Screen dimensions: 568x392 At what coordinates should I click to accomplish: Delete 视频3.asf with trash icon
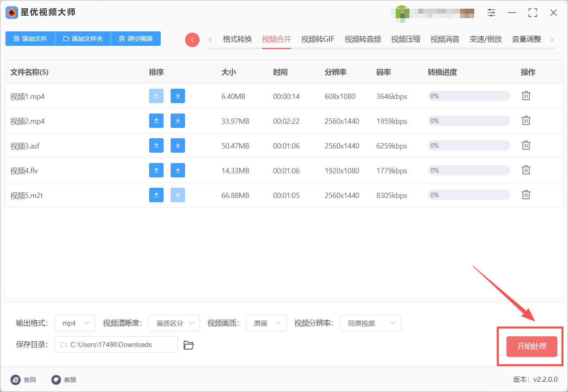click(526, 145)
